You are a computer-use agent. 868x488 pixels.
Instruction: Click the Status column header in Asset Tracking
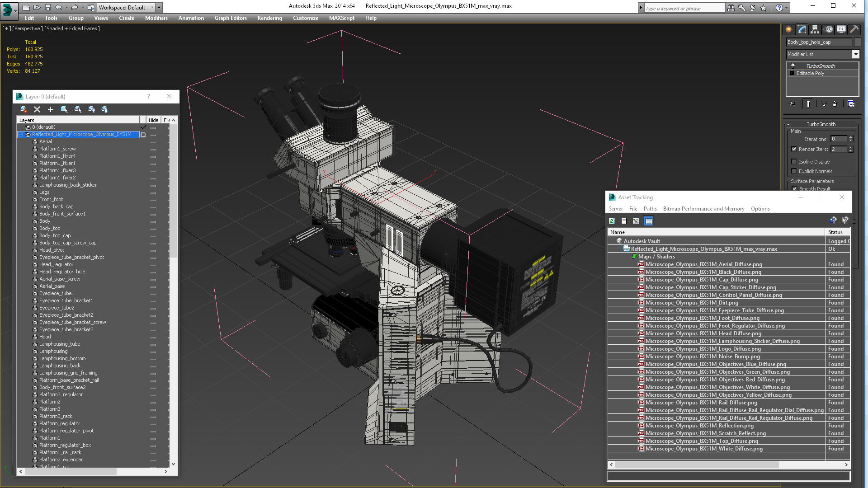838,232
